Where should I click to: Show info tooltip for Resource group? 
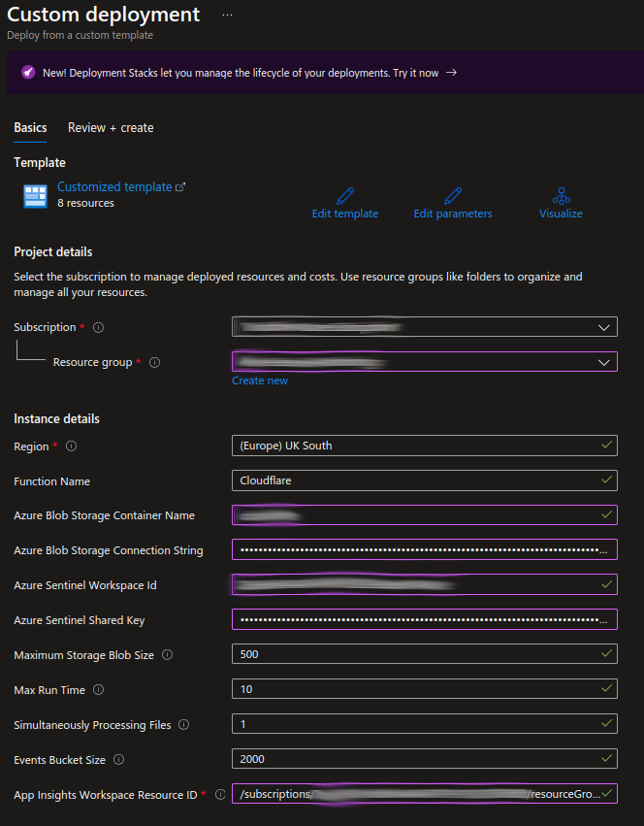pos(154,362)
